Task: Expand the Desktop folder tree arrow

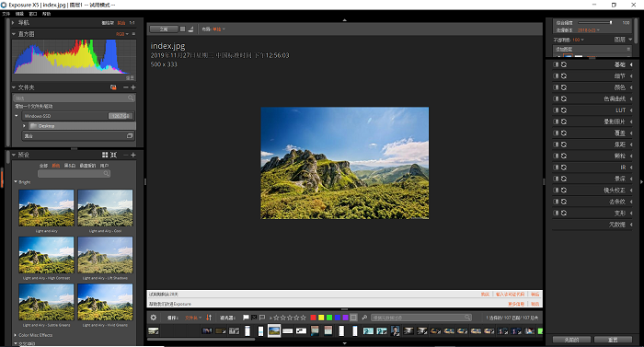Action: (x=25, y=126)
